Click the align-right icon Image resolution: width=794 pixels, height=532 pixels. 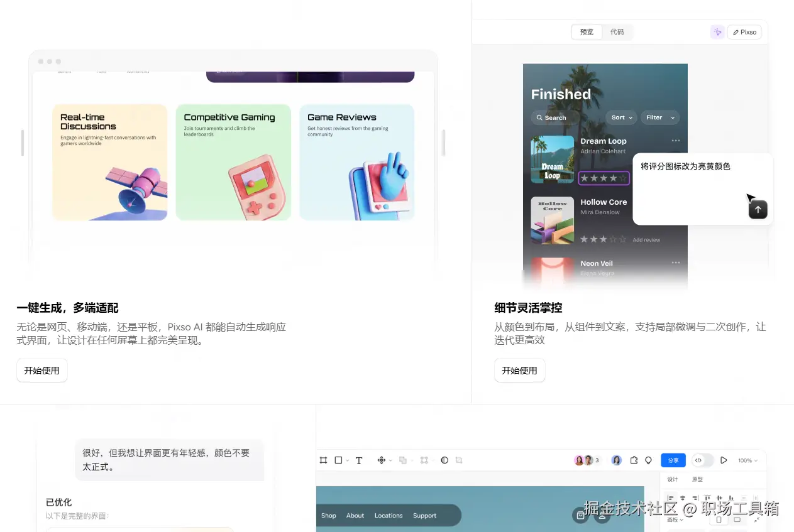coord(695,498)
